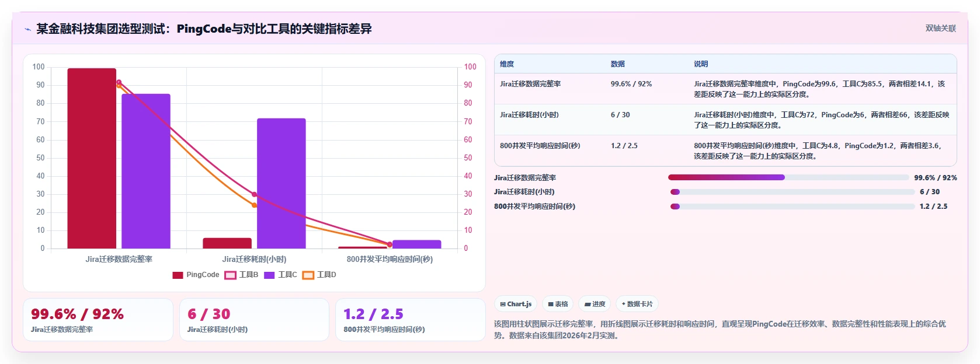Click table cell Jira迁移耗时(小时)
This screenshot has width=980, height=364.
(x=529, y=115)
